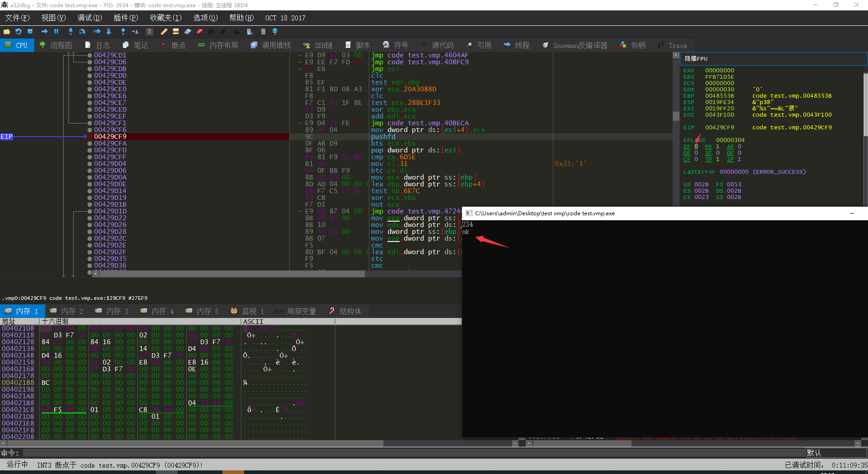The height and width of the screenshot is (474, 868).
Task: Select the 00429CD1 breakpoint bullet
Action: pos(90,56)
